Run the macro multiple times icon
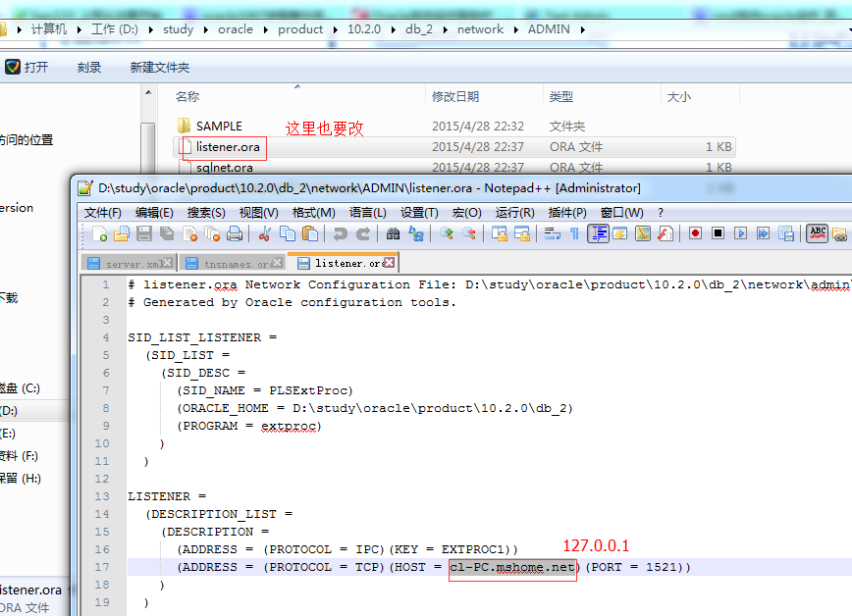This screenshot has height=616, width=852. pyautogui.click(x=763, y=233)
